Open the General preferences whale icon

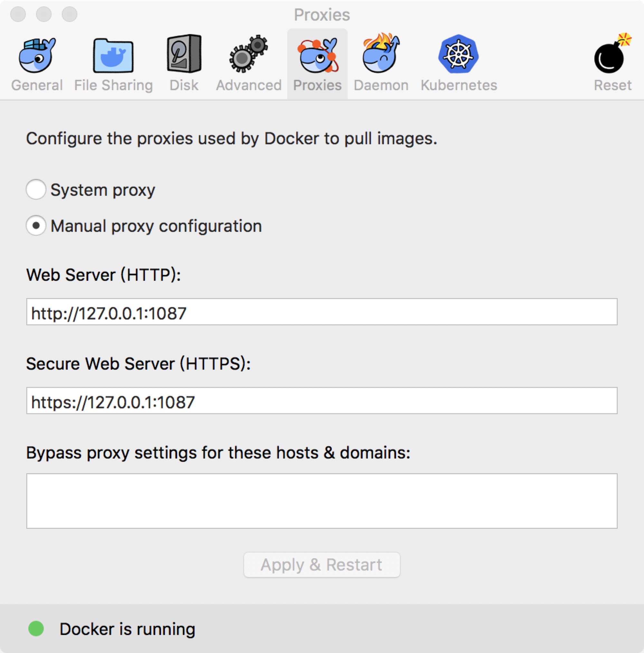tap(37, 55)
